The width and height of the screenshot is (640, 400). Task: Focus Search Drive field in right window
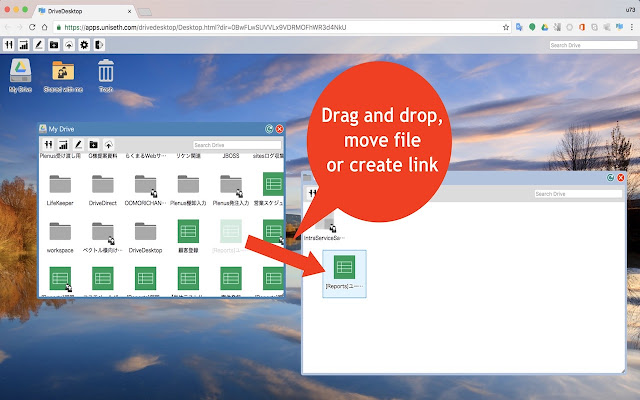coord(578,194)
